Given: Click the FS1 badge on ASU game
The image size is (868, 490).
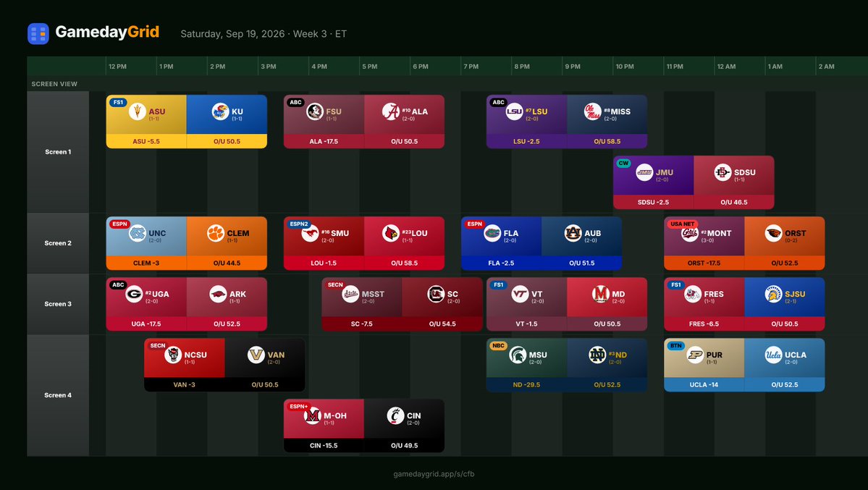Looking at the screenshot, I should click(x=118, y=103).
